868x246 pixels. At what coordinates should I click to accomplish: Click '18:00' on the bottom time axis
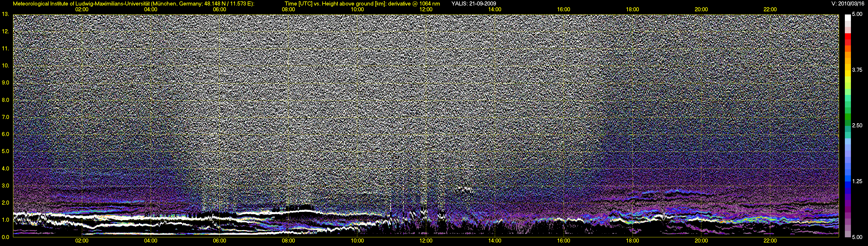(632, 241)
